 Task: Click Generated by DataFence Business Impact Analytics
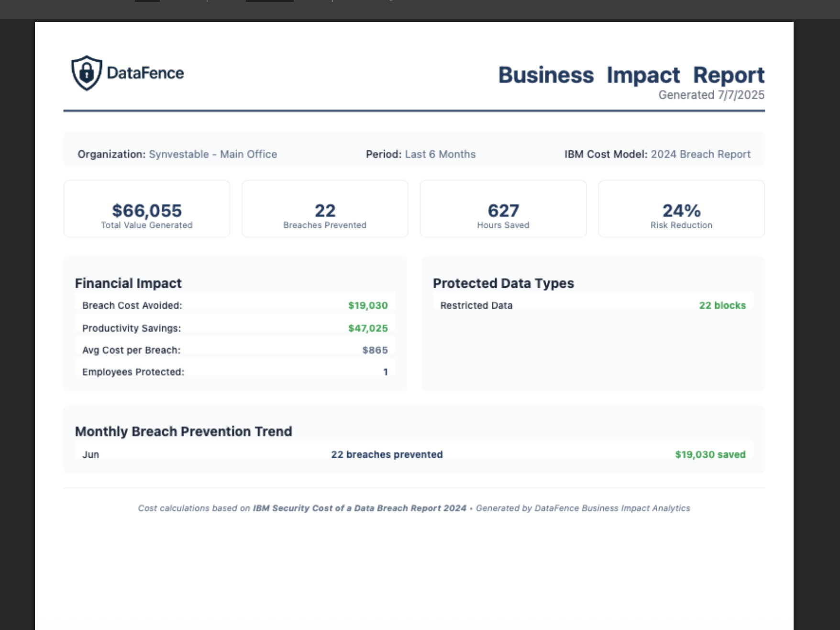pyautogui.click(x=583, y=508)
